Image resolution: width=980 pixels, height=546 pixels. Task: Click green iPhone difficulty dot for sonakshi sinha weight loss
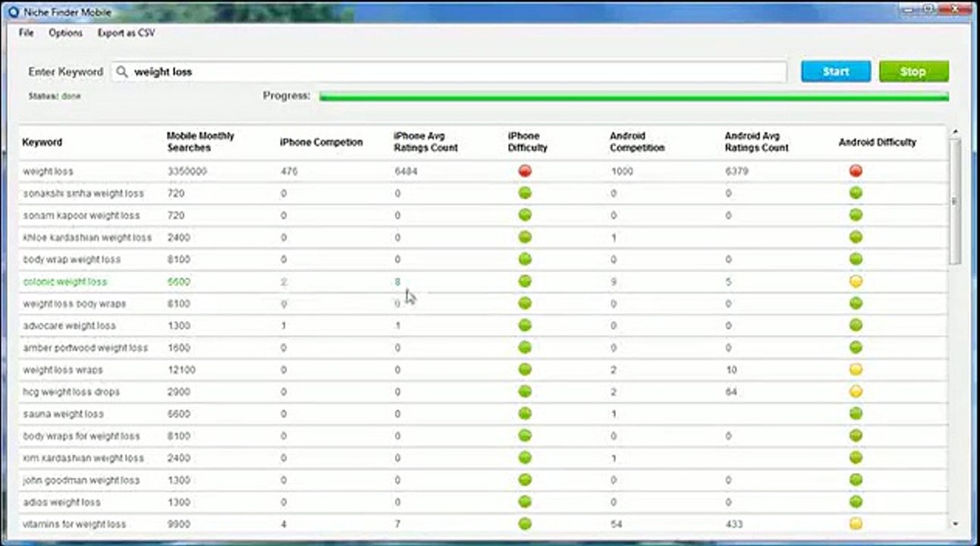525,193
